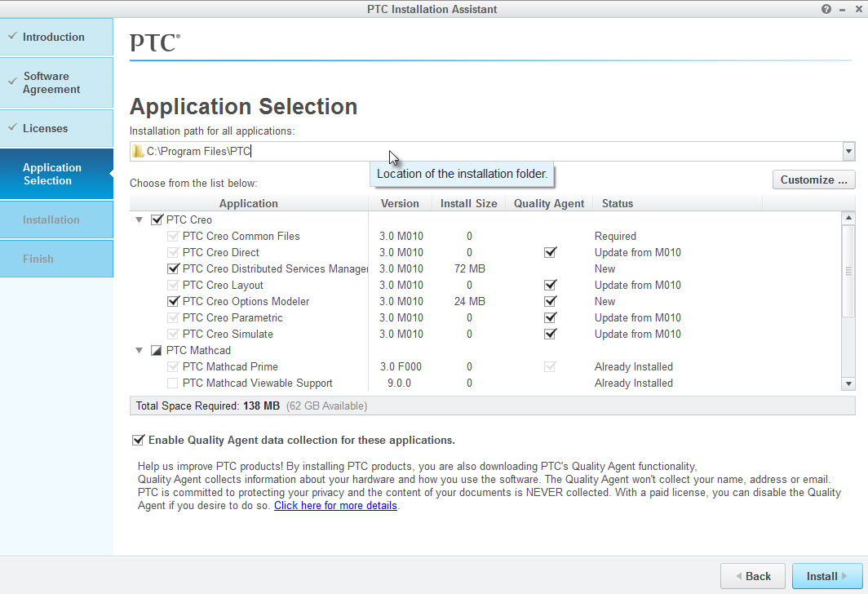
Task: Toggle PTC Creo Distributed Services Manager checkbox
Action: point(173,268)
